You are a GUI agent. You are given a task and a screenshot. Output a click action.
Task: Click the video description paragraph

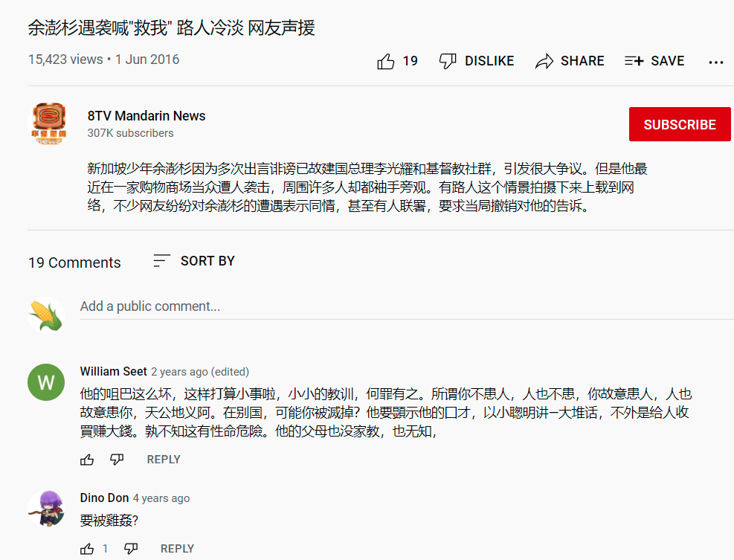click(x=367, y=187)
